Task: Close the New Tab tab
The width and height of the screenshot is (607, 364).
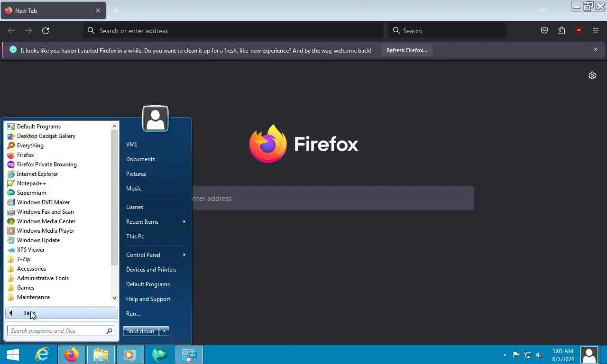Action: (x=98, y=10)
